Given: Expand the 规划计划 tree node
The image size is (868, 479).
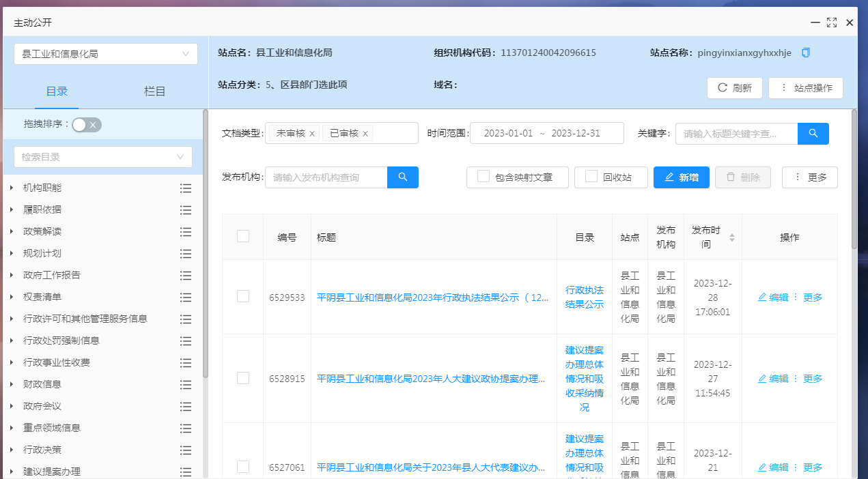Looking at the screenshot, I should pos(12,254).
